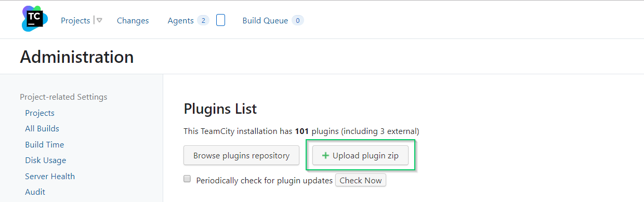Click the Agents count badge showing 2
644x202 pixels.
click(x=203, y=21)
